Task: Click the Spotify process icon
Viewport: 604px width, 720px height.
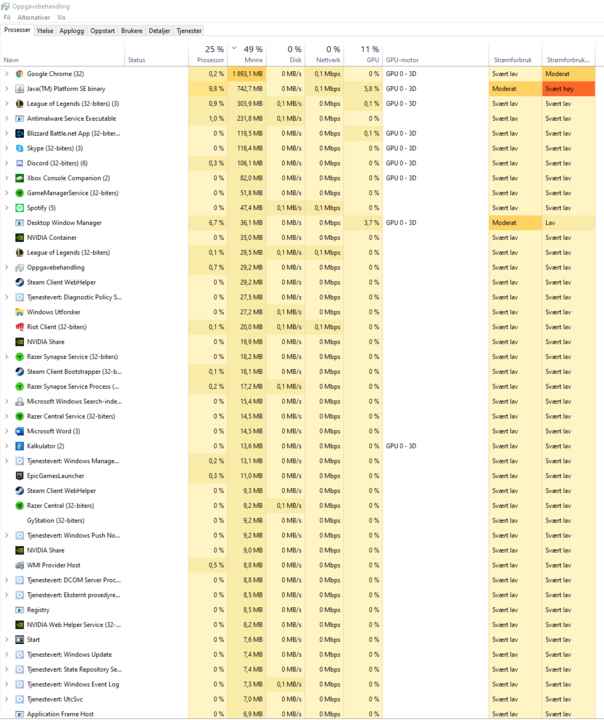Action: 19,208
